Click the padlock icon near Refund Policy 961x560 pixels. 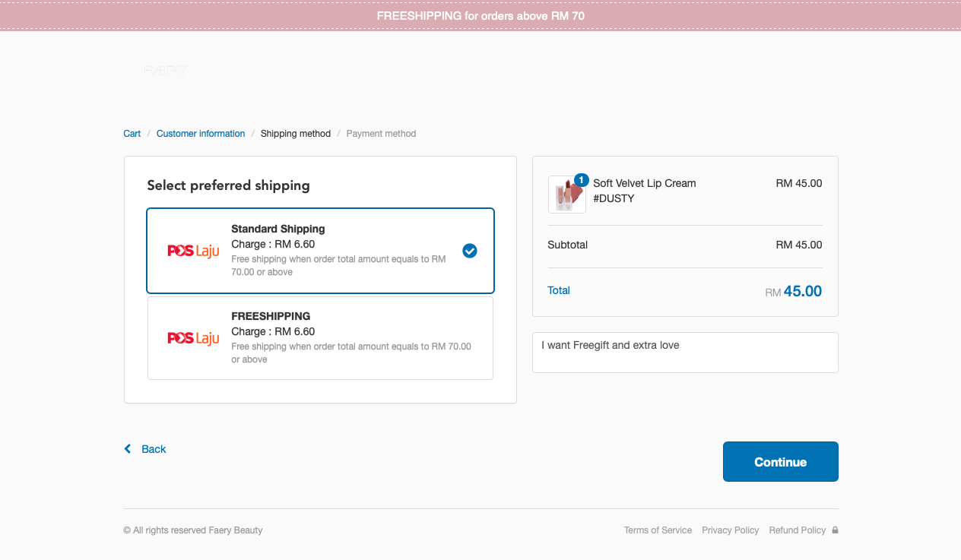(x=835, y=530)
